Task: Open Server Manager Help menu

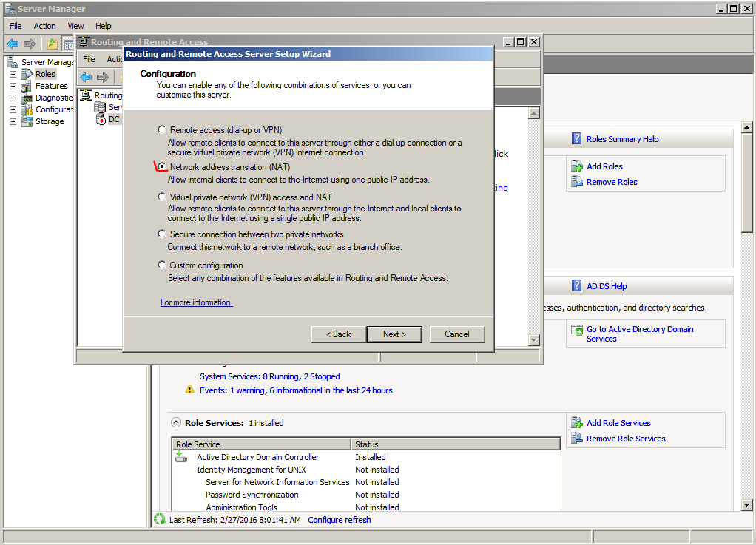Action: click(x=103, y=26)
